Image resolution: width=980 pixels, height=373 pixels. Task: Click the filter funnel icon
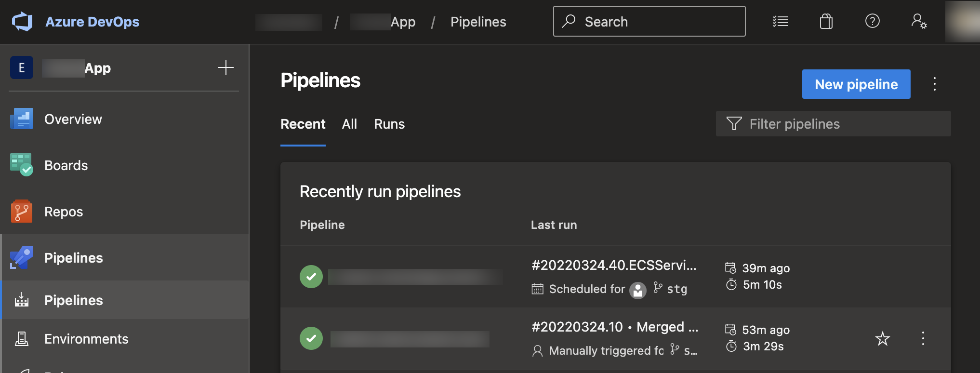click(x=734, y=124)
